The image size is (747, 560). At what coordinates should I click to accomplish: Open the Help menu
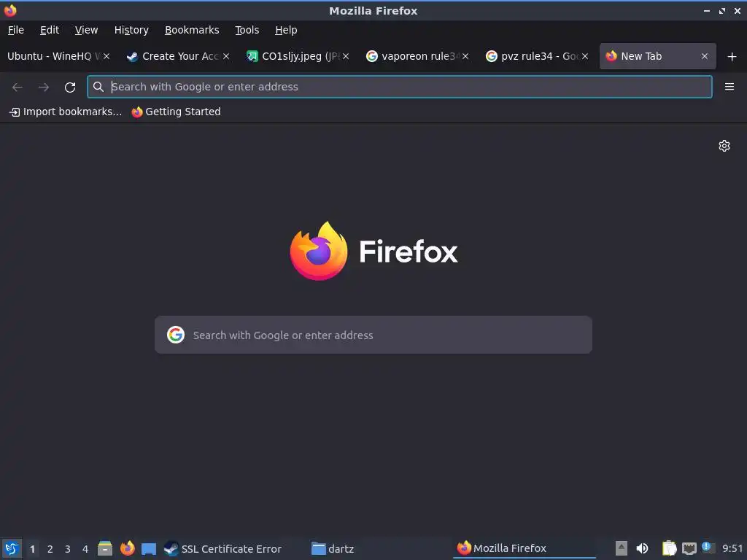click(286, 30)
